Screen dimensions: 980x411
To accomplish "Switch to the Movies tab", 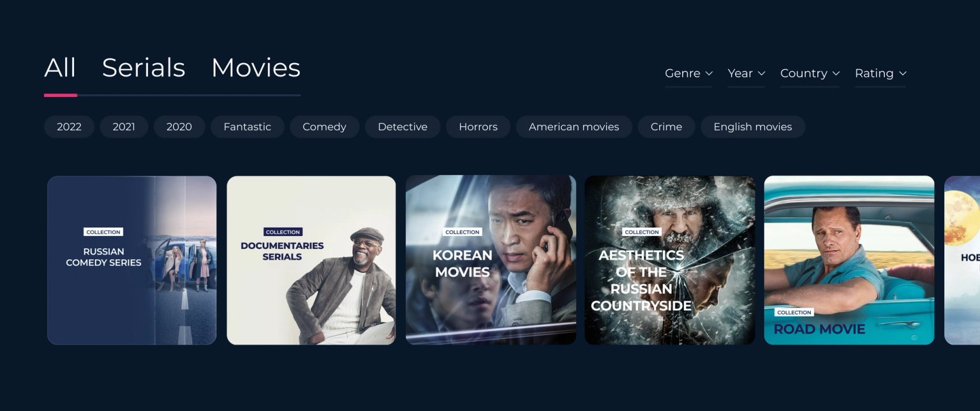I will 256,68.
